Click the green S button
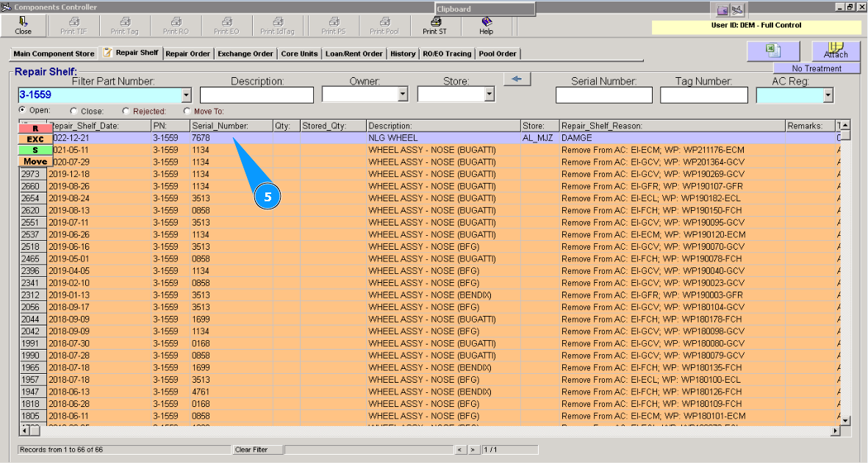The height and width of the screenshot is (465, 868). [x=35, y=150]
